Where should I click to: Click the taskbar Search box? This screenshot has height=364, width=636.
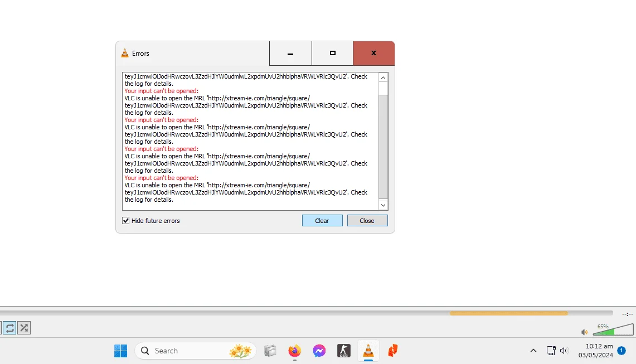[196, 351]
